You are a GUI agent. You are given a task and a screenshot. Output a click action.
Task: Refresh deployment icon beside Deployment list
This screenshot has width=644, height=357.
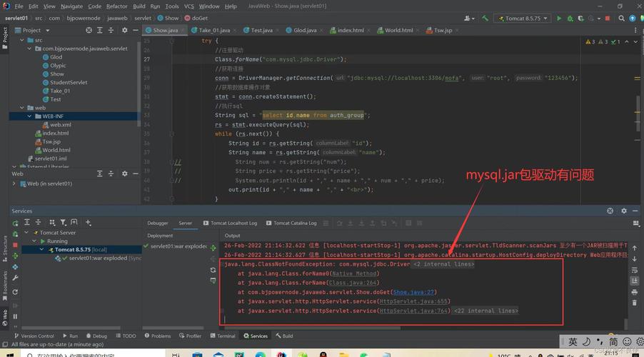(213, 270)
